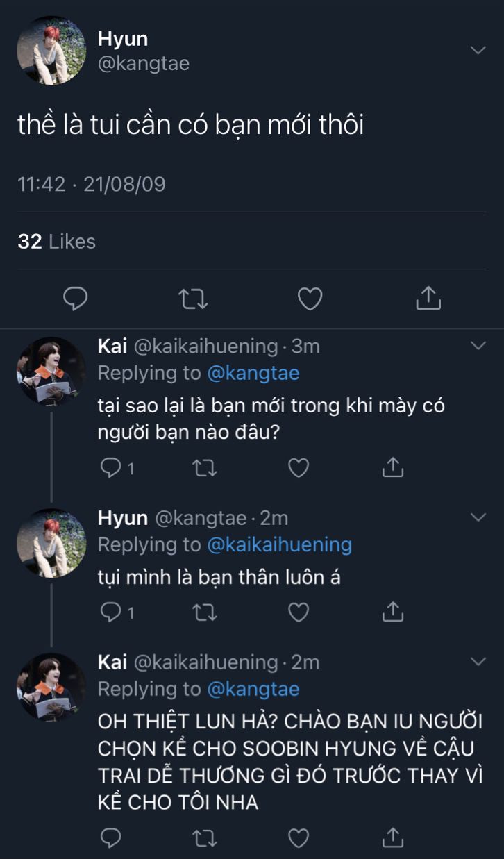Share the main tweet by Hyun
504x859 pixels.
click(428, 299)
